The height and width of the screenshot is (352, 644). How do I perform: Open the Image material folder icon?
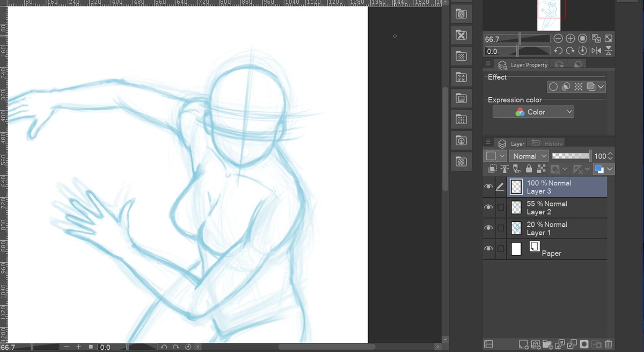[460, 98]
